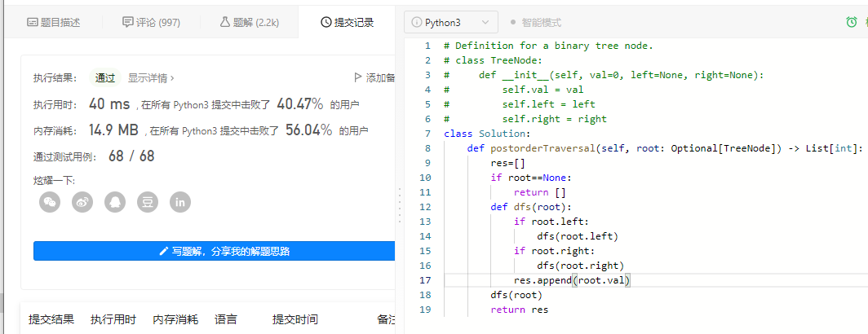Share result via Douban icon
Image resolution: width=868 pixels, height=334 pixels.
coord(148,202)
